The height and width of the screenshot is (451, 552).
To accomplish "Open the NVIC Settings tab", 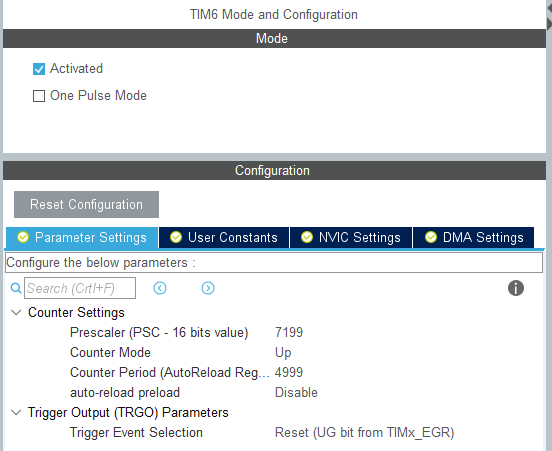I will 351,238.
